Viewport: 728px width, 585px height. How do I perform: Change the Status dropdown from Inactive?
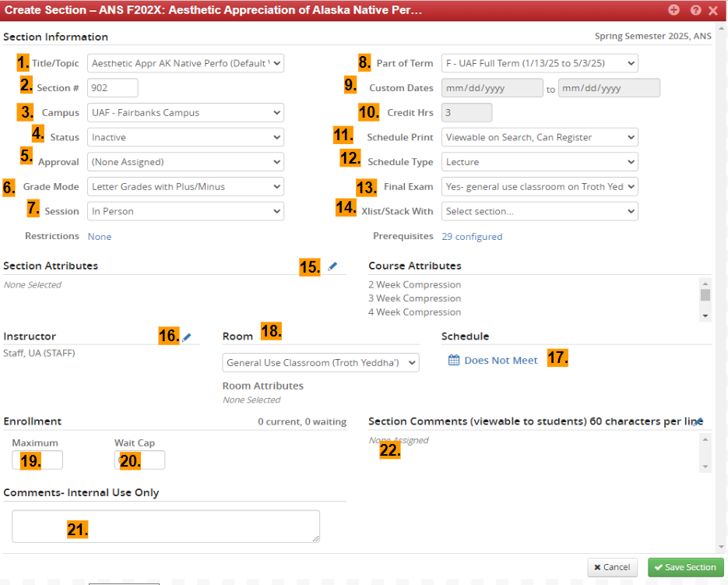pos(185,138)
